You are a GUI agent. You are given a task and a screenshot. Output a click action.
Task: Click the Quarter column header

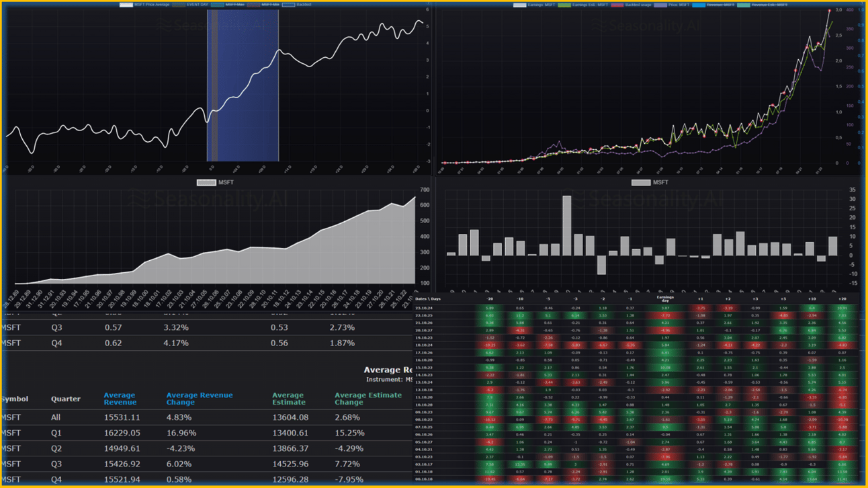[65, 399]
